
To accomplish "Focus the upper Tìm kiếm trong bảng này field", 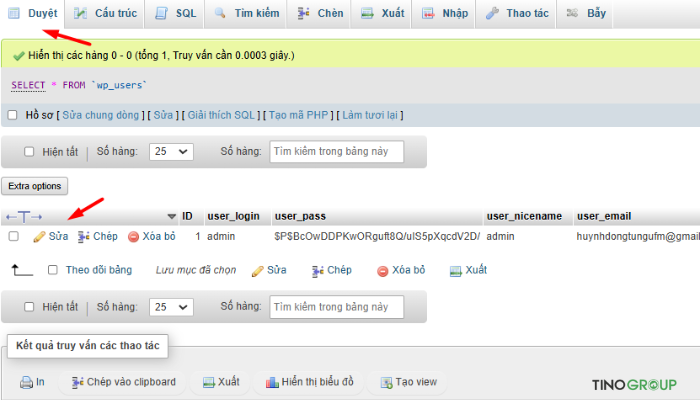I will coord(337,152).
